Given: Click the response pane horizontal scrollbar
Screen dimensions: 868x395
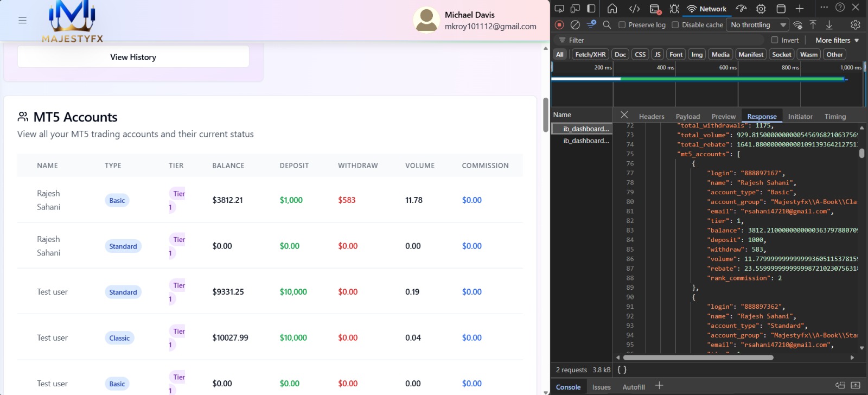Looking at the screenshot, I should (x=699, y=358).
